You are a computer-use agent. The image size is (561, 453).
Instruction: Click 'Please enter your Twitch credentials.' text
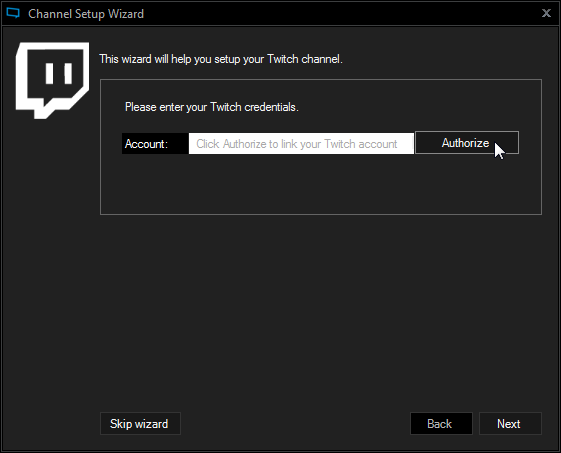click(212, 107)
